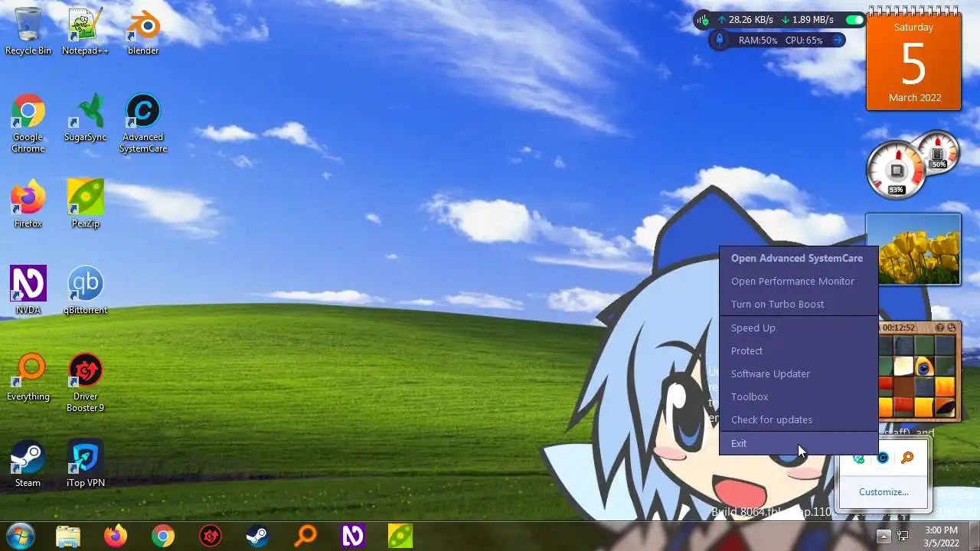This screenshot has width=980, height=551.
Task: Select the blender desktop shortcut
Action: coord(143,31)
